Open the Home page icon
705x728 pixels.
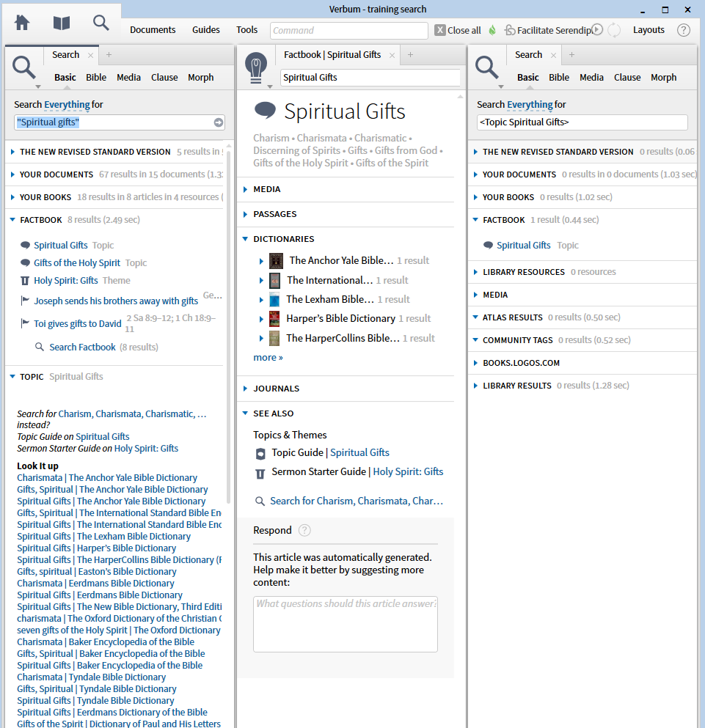click(x=22, y=23)
